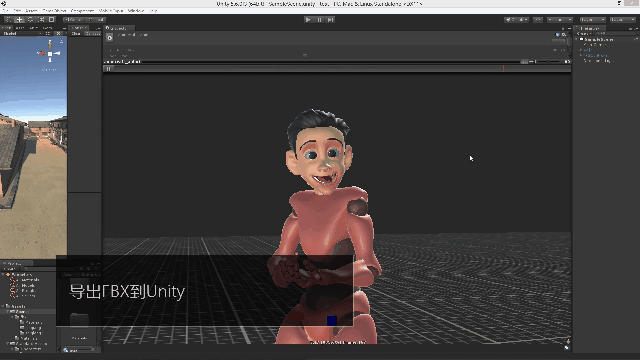Select the Hand tool in toolbar
The height and width of the screenshot is (360, 640).
[x=8, y=19]
